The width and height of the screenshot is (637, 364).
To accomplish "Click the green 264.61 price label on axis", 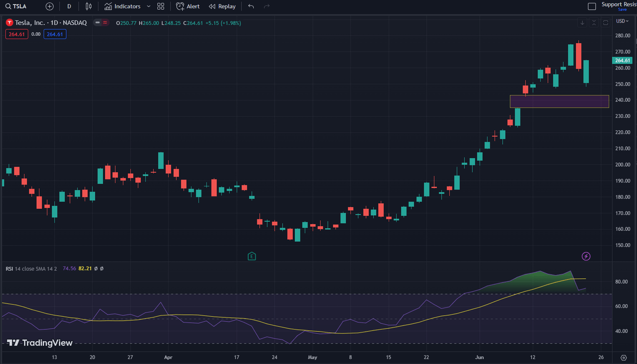I will click(623, 61).
